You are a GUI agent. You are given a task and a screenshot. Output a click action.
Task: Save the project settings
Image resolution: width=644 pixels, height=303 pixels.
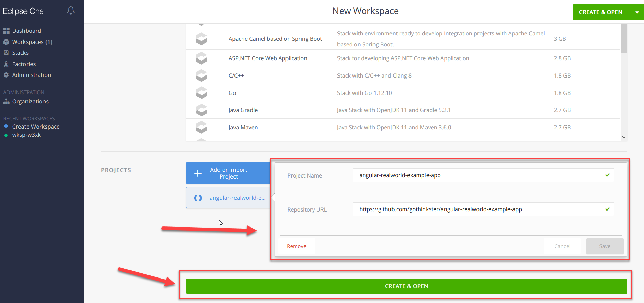(x=605, y=246)
